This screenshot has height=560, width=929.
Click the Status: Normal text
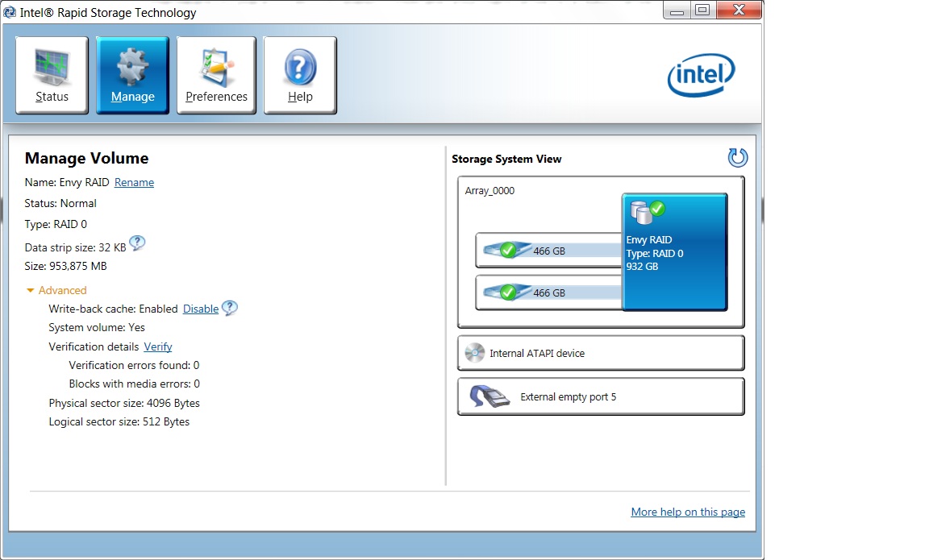click(x=60, y=203)
